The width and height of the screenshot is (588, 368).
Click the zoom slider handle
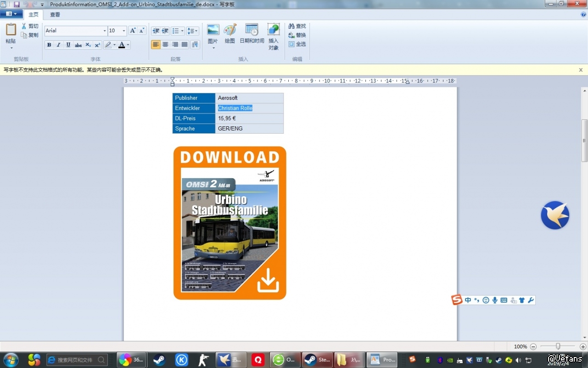[x=558, y=346]
